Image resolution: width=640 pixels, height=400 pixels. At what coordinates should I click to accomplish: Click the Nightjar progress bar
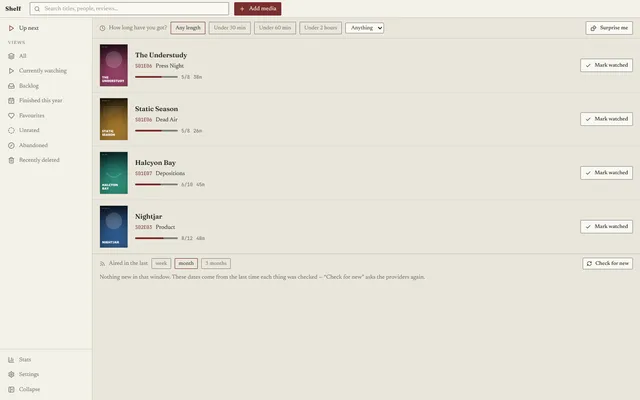pyautogui.click(x=156, y=238)
